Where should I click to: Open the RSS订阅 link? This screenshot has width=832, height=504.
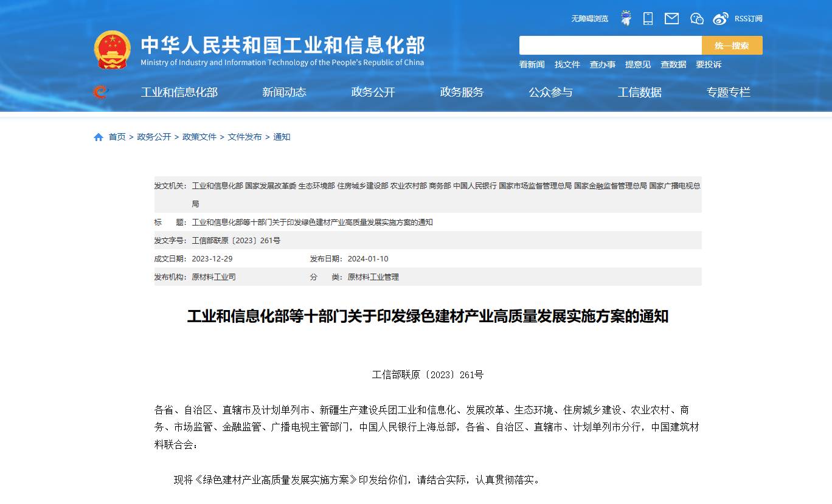pyautogui.click(x=748, y=19)
